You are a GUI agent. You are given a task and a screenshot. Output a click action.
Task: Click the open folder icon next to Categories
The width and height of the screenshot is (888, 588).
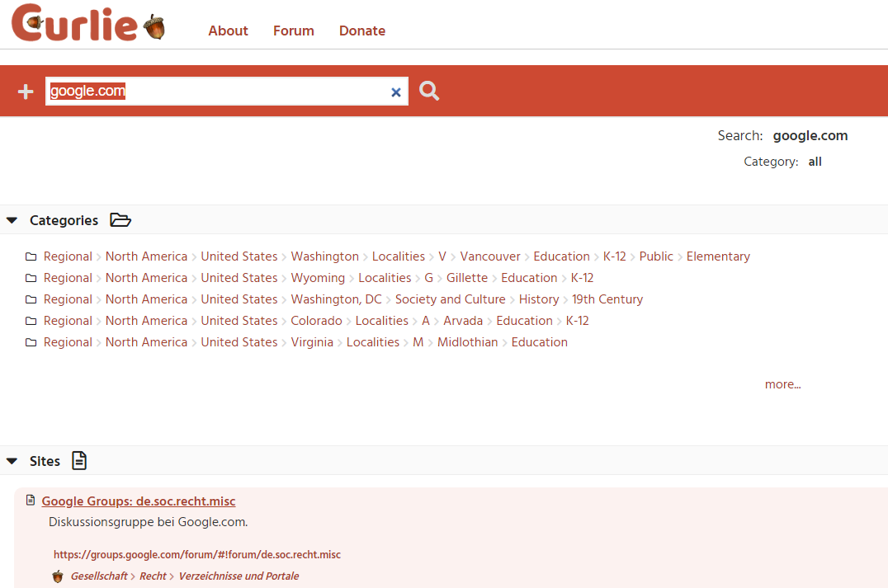120,220
